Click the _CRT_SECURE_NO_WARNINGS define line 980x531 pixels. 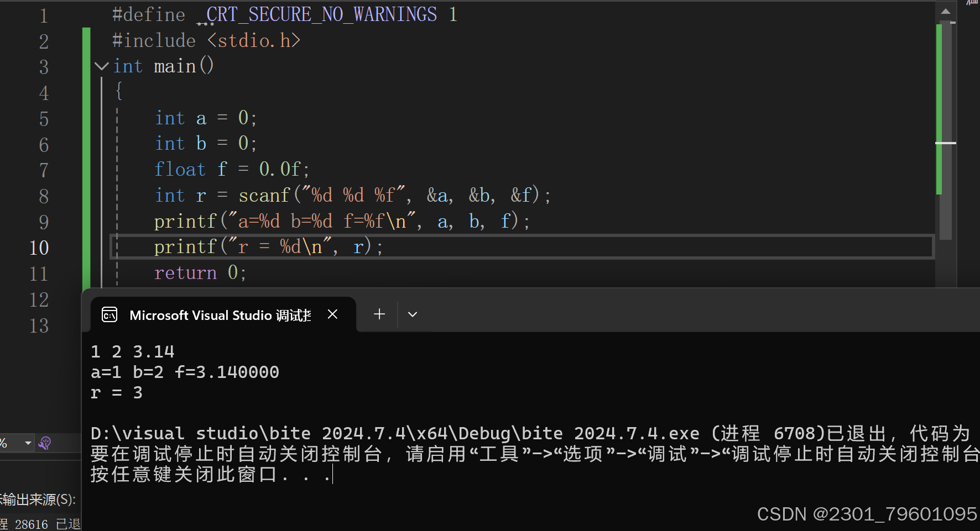tap(285, 15)
